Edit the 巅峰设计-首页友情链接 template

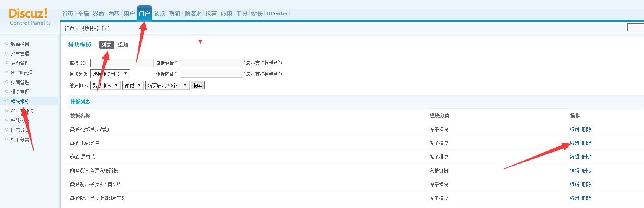tap(574, 171)
